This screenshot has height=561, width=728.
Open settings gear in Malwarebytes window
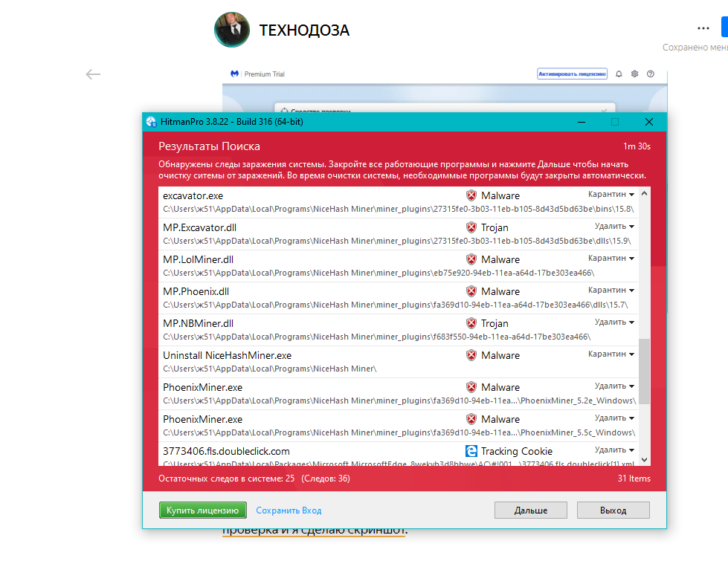click(635, 74)
